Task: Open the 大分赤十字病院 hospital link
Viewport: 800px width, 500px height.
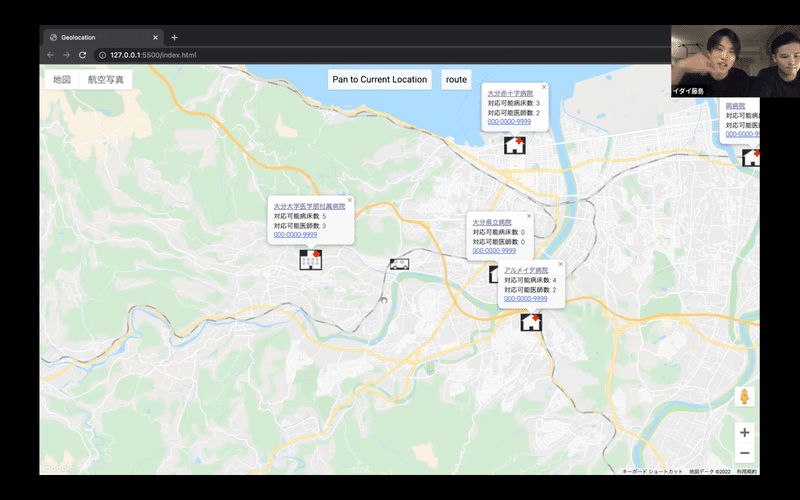Action: [x=510, y=93]
